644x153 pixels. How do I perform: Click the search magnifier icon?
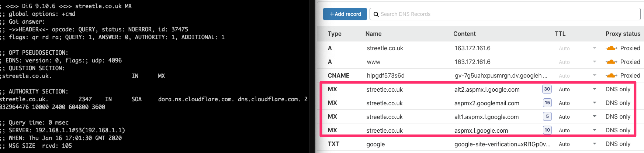[376, 14]
